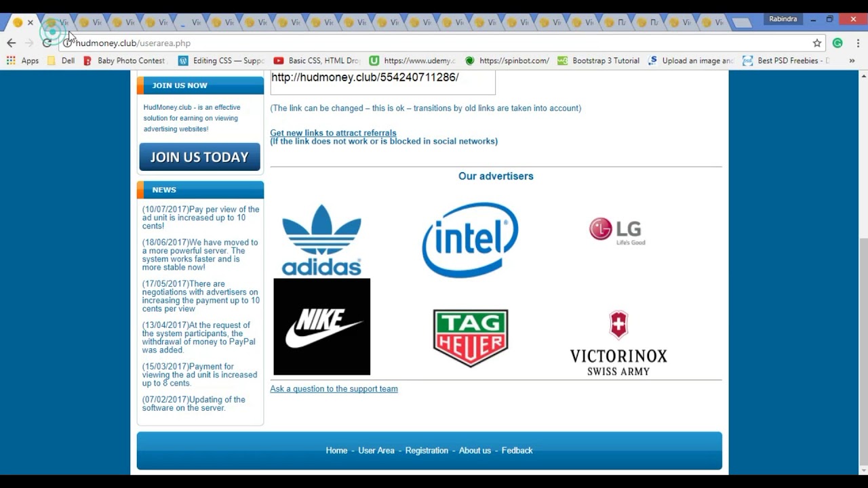Image resolution: width=868 pixels, height=488 pixels.
Task: Open the Chrome three-dot menu
Action: click(858, 43)
